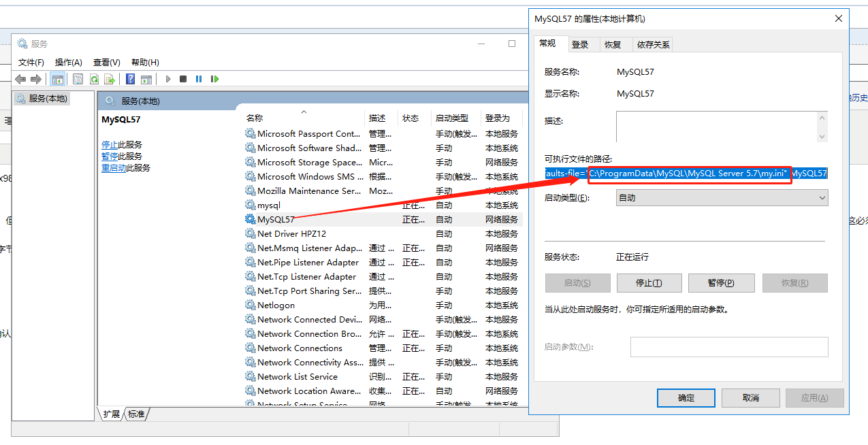Image resolution: width=868 pixels, height=445 pixels.
Task: Open the 文件(F) menu
Action: pos(31,62)
